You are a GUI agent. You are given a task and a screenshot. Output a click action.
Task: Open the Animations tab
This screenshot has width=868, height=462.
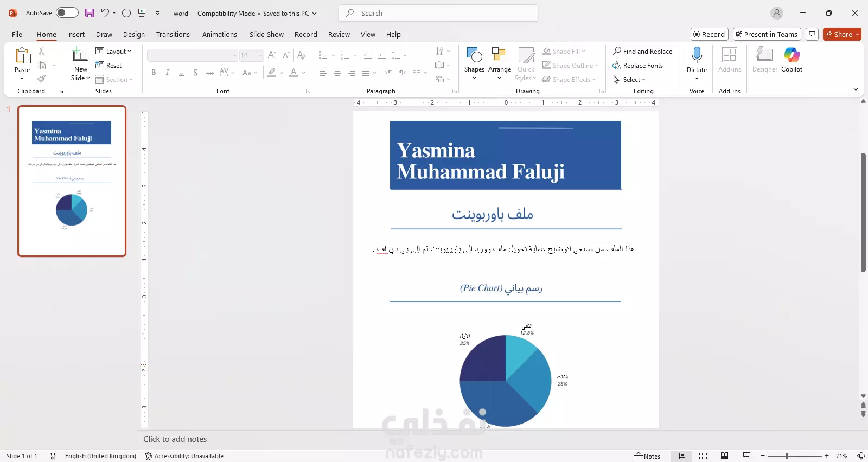[x=219, y=34]
